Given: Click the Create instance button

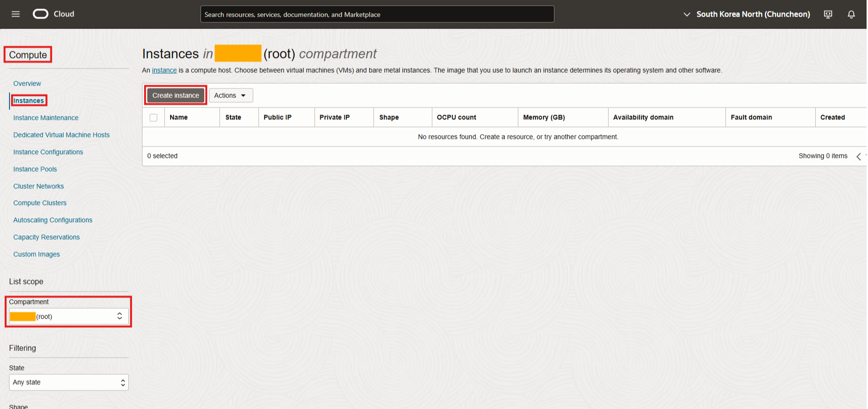Looking at the screenshot, I should coord(176,96).
